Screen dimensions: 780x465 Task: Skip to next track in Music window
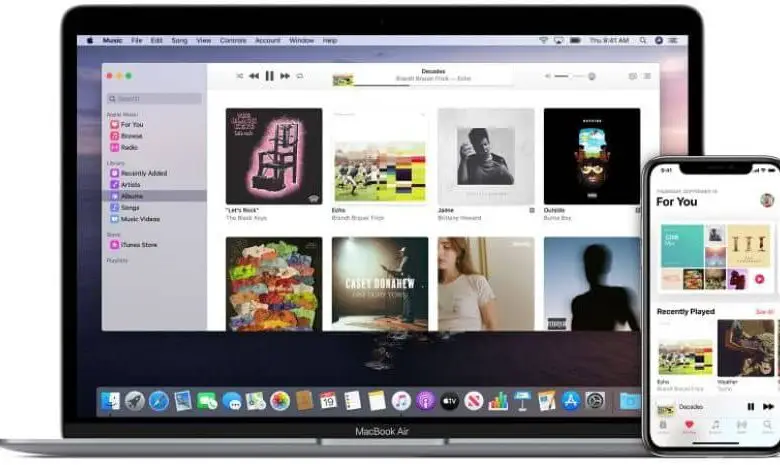click(285, 76)
